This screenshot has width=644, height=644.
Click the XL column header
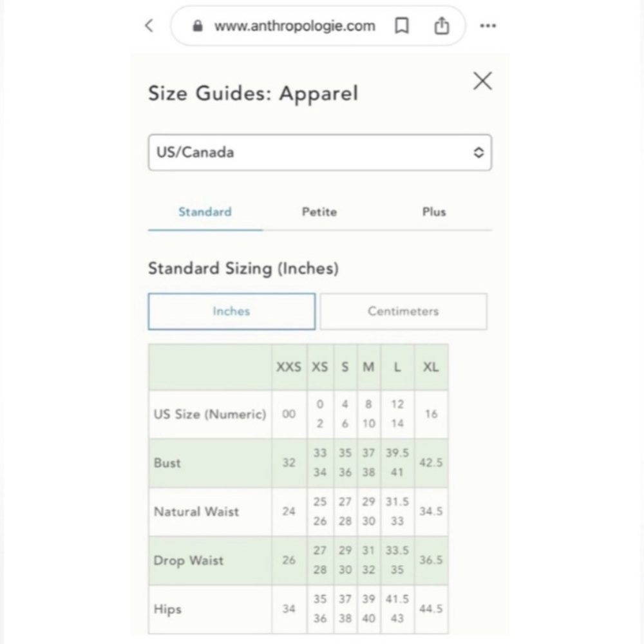431,367
